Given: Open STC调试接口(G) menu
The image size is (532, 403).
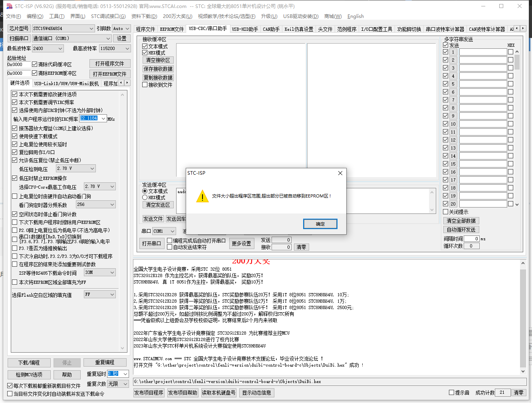Looking at the screenshot, I should [108, 16].
